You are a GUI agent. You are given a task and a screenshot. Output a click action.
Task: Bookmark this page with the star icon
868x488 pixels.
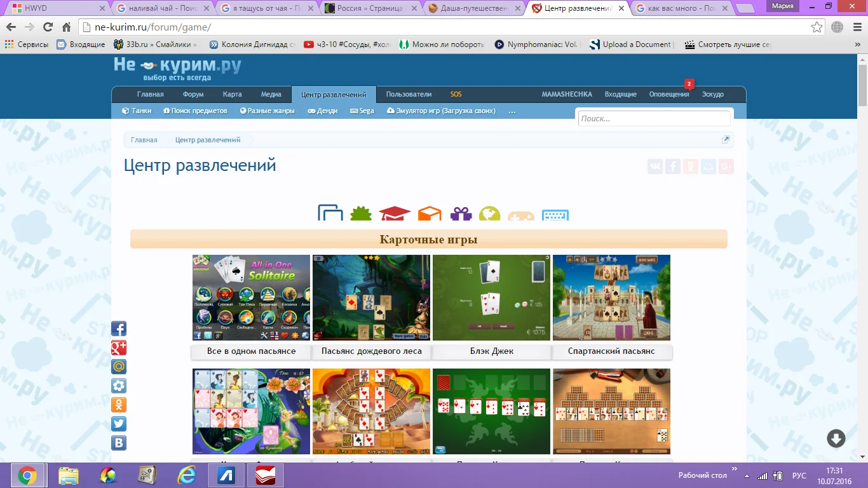click(817, 27)
